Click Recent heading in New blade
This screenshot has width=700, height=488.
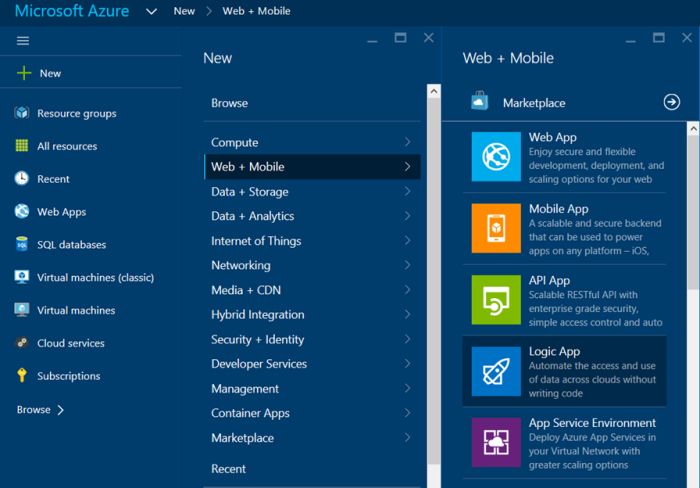(x=228, y=469)
